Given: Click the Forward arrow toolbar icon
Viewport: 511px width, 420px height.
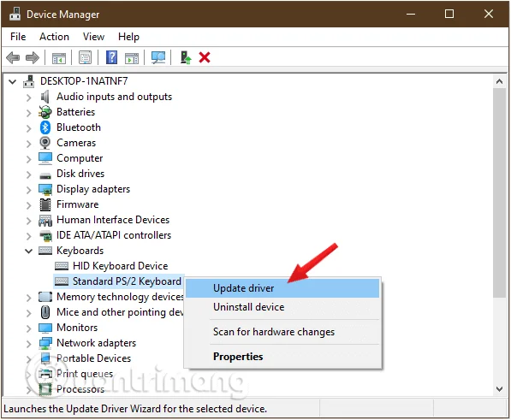Looking at the screenshot, I should click(x=33, y=58).
